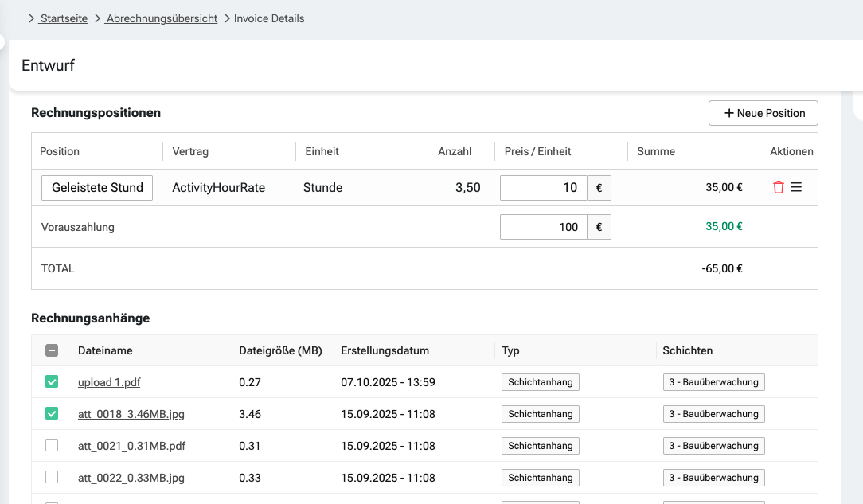This screenshot has height=504, width=863.
Task: Uncheck the att_0018_3.46MB.jpg checkbox
Action: point(52,414)
